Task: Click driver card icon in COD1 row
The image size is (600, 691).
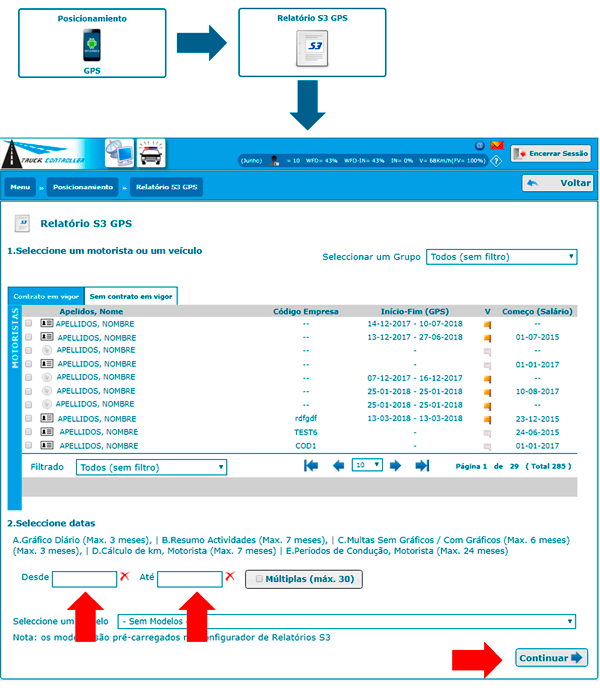Action: (x=47, y=446)
